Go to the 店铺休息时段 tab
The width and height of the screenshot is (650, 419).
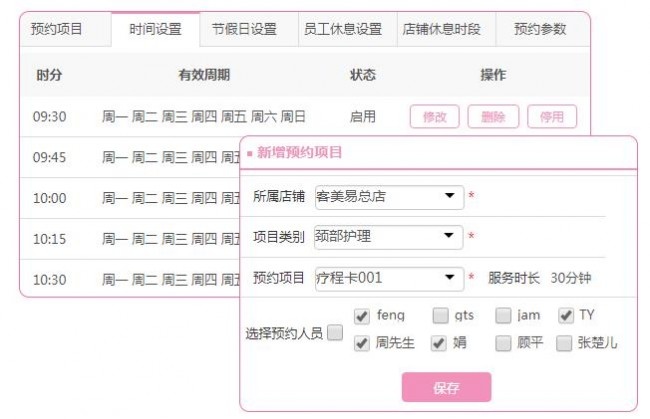440,29
